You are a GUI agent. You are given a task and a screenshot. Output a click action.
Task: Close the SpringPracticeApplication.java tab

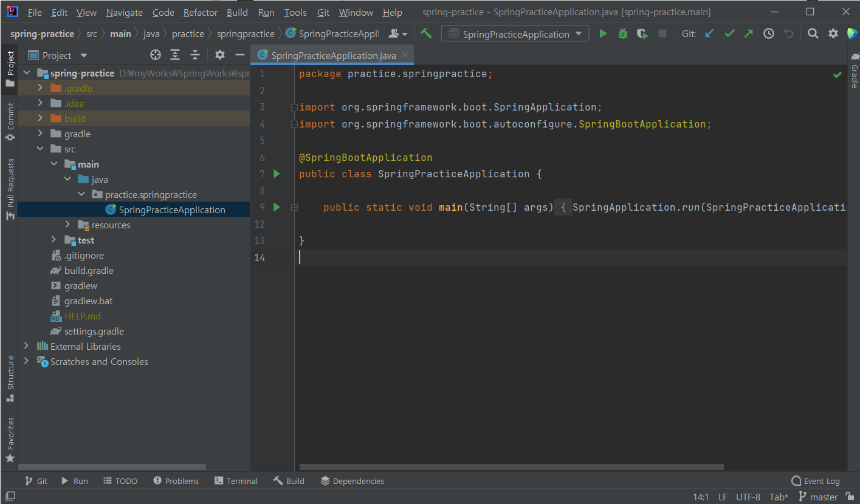(x=405, y=55)
